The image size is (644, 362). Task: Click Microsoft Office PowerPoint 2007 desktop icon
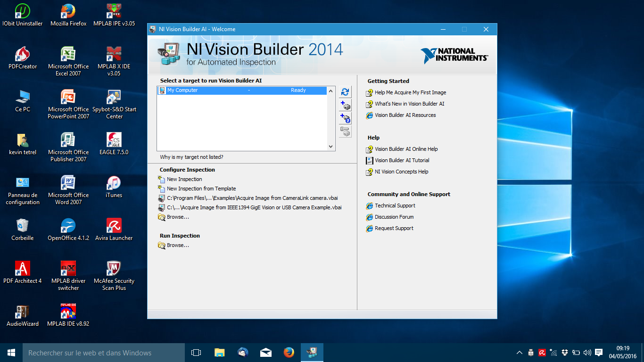pyautogui.click(x=68, y=104)
